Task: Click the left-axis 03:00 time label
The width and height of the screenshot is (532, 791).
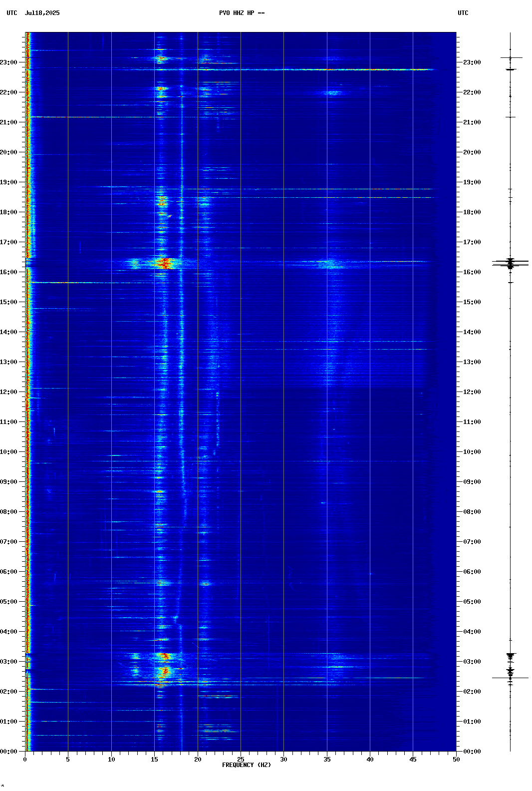Action: tap(8, 662)
